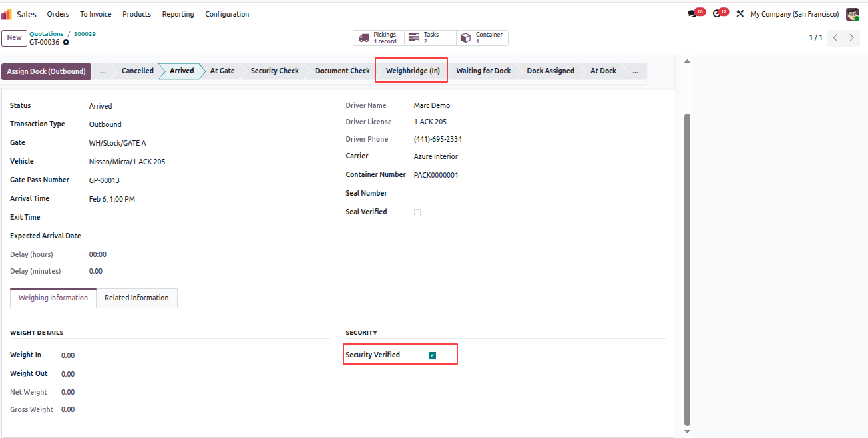The width and height of the screenshot is (868, 438).
Task: Set status to Cancelled
Action: (x=137, y=71)
